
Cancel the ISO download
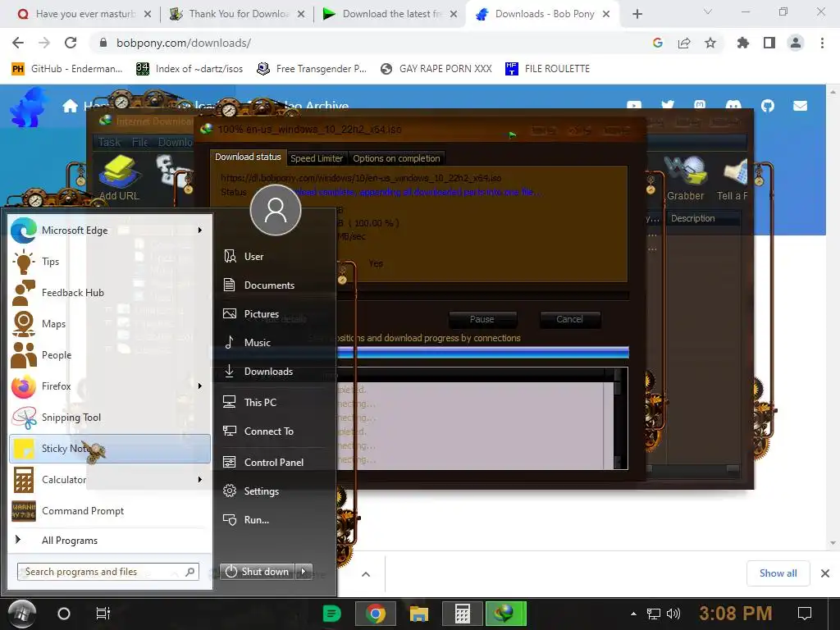[569, 319]
